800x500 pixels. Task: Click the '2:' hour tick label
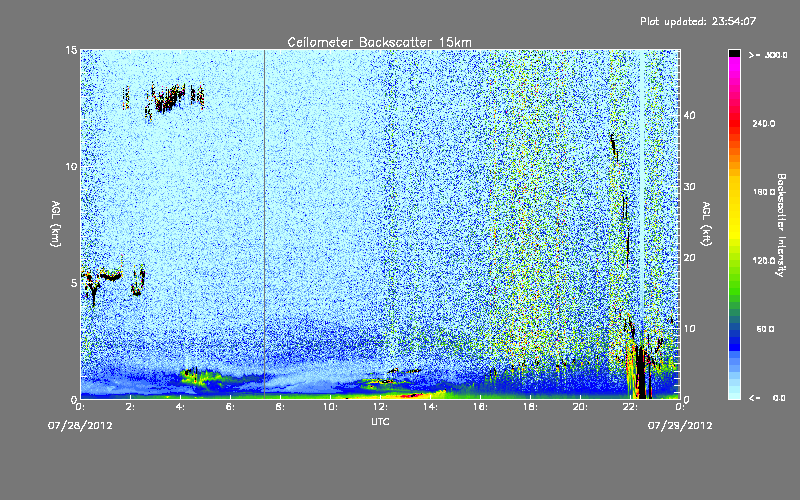click(x=131, y=407)
